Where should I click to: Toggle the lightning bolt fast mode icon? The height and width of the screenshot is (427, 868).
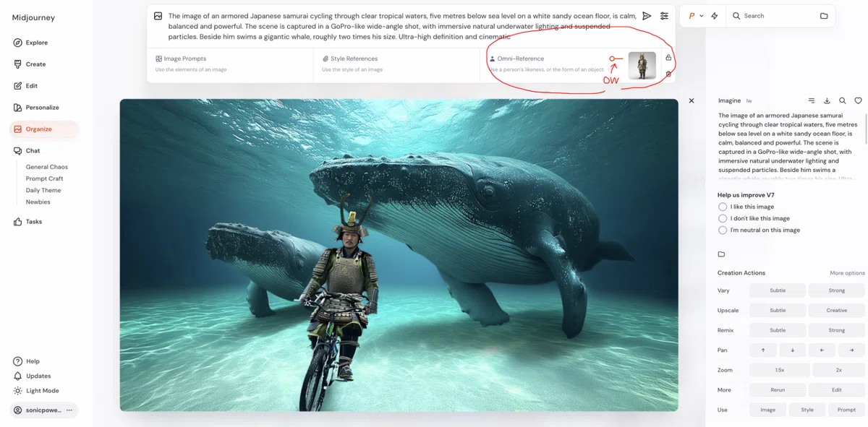(715, 16)
